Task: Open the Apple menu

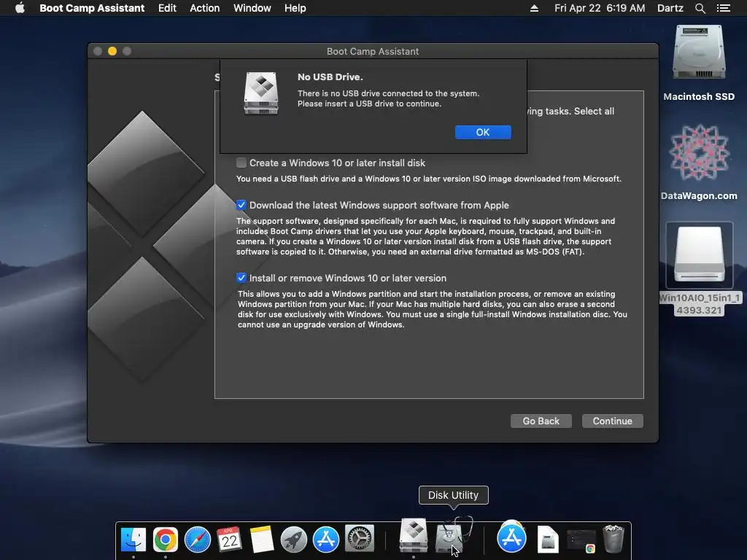Action: [20, 8]
